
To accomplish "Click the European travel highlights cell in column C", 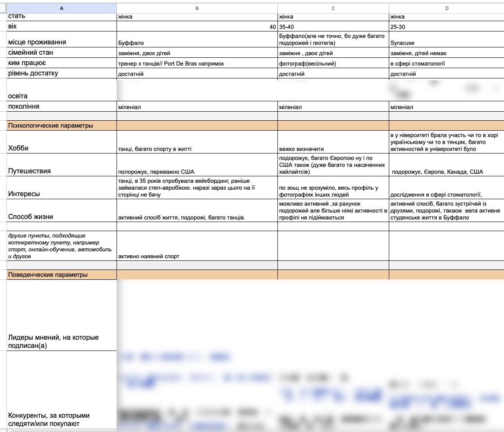I will click(x=333, y=165).
